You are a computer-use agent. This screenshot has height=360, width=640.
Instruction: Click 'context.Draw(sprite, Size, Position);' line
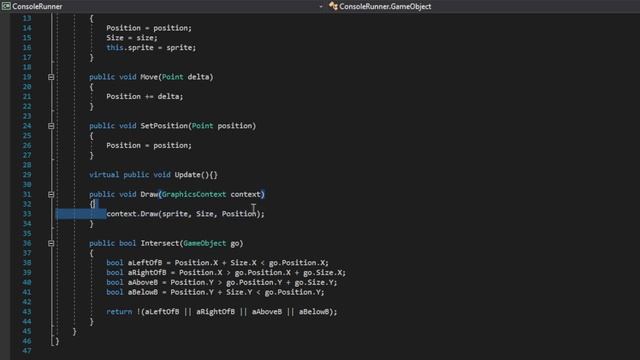click(x=185, y=214)
